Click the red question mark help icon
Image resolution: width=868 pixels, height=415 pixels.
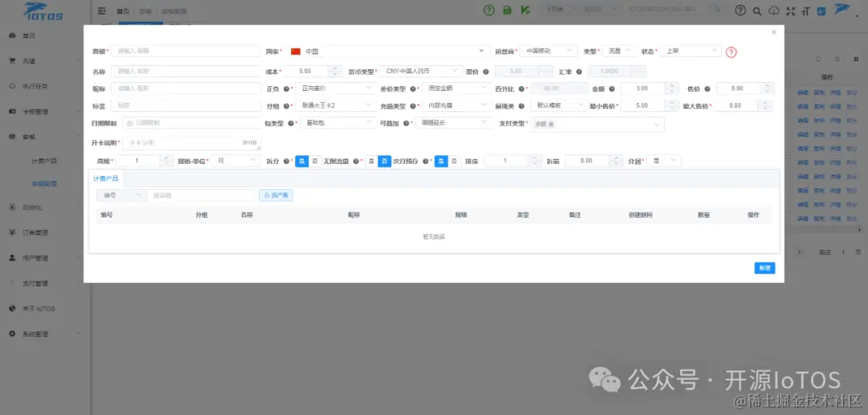pos(731,52)
